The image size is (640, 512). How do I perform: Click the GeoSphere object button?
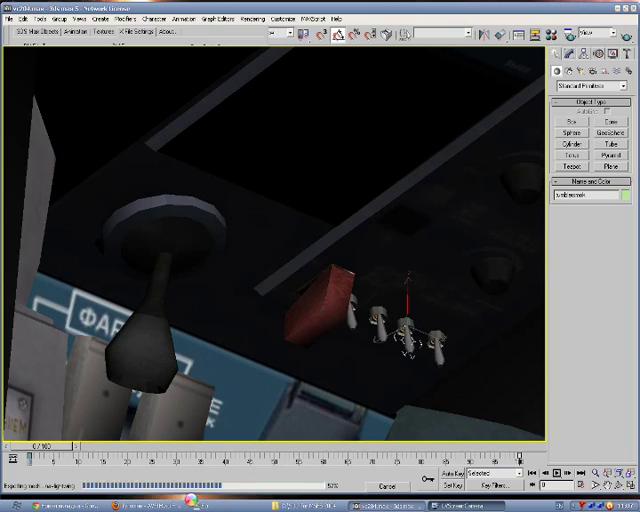point(611,133)
